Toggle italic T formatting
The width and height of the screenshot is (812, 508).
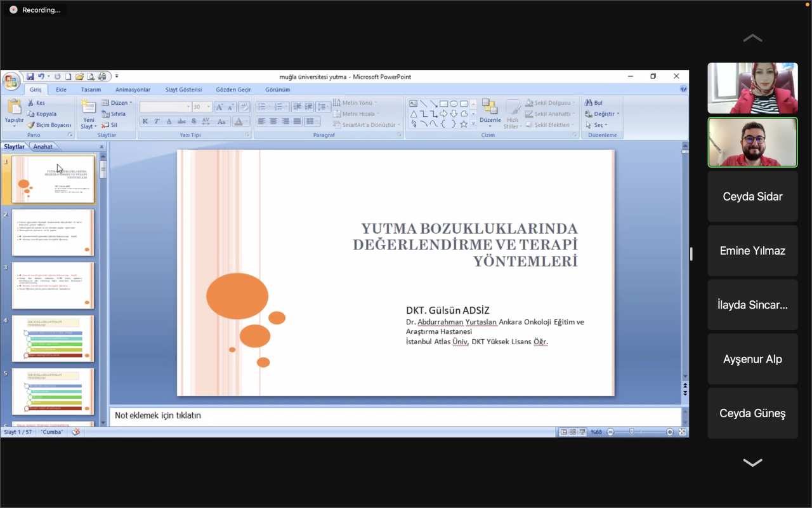coord(157,121)
